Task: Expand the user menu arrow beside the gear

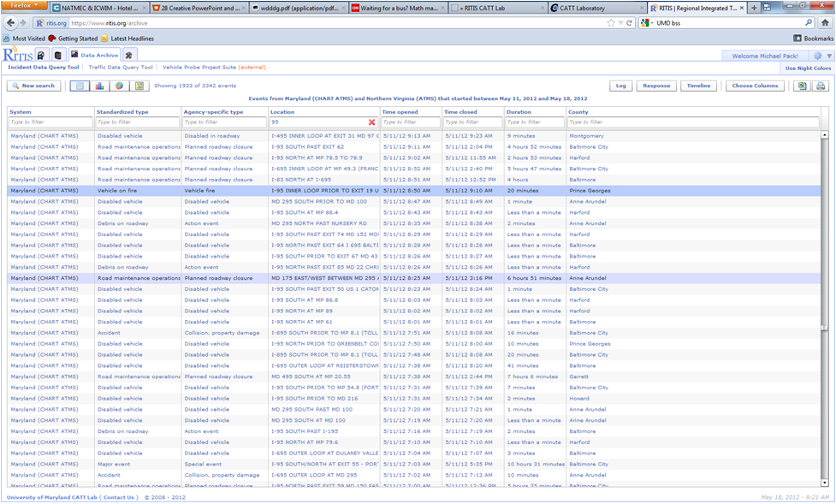Action: [x=829, y=56]
